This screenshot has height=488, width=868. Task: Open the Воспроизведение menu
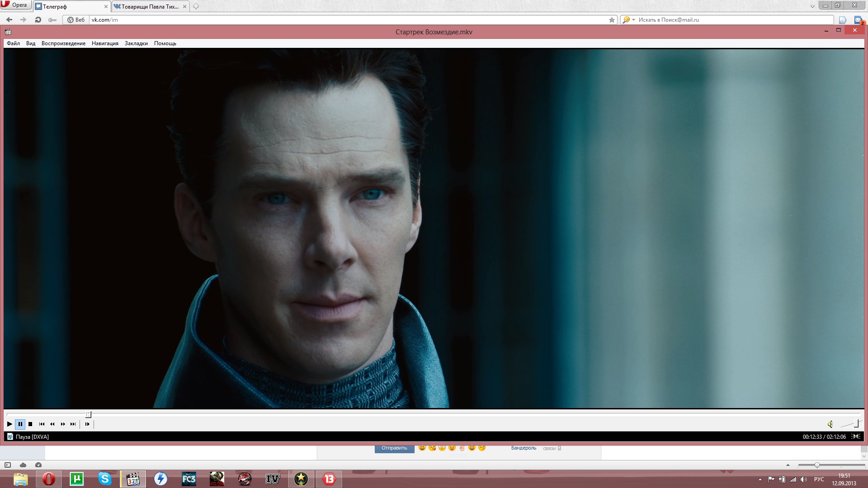(x=63, y=43)
